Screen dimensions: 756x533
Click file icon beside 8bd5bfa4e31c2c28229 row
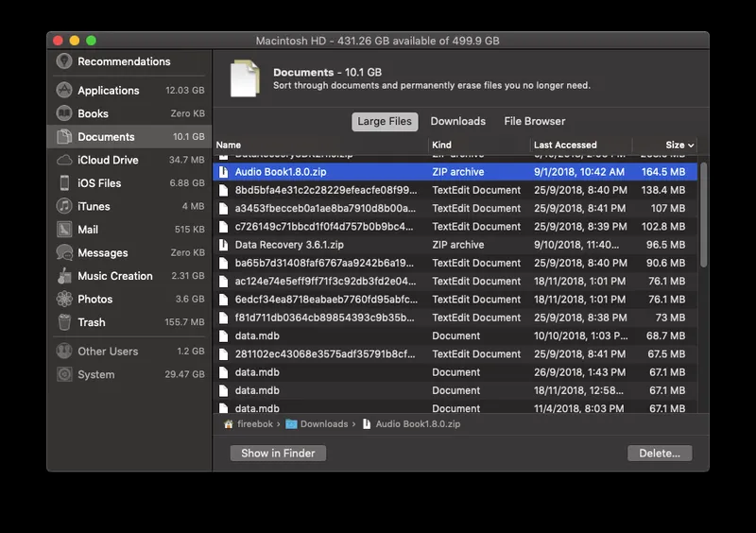click(223, 190)
